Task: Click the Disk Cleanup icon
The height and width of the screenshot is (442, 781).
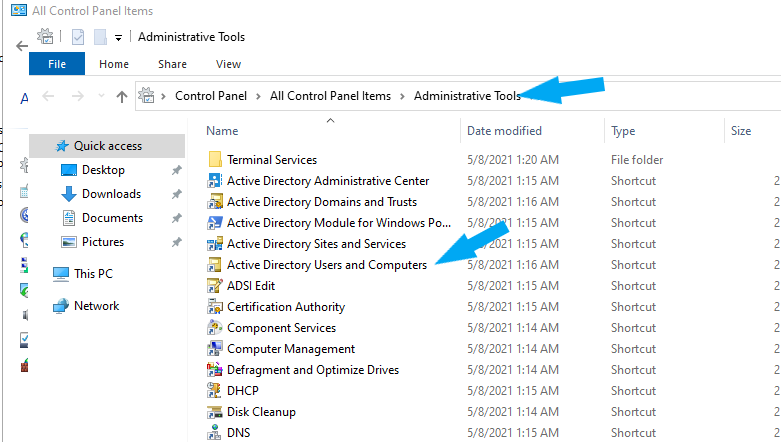Action: click(x=215, y=412)
